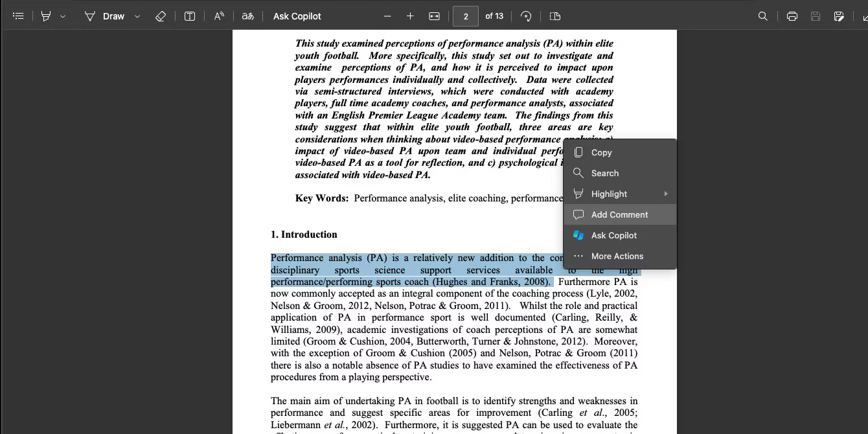
Task: Click the 'Key Words:' label
Action: [x=322, y=198]
